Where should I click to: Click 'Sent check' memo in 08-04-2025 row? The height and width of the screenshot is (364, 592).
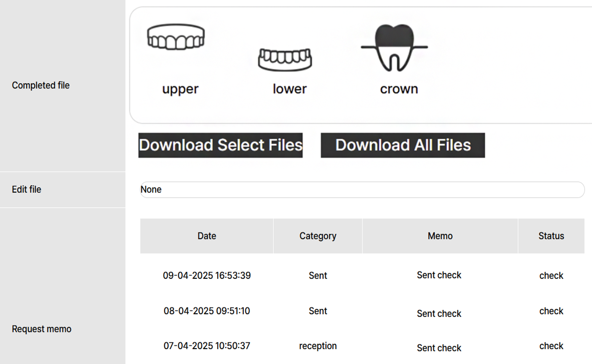click(439, 313)
